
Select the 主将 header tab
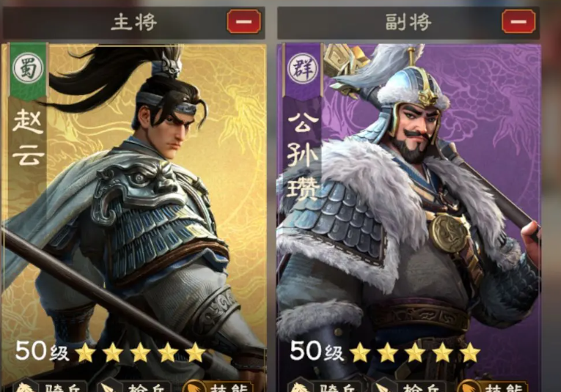134,22
